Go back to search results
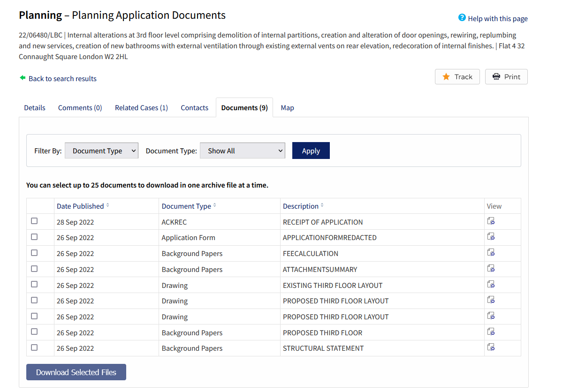The image size is (563, 392). [x=62, y=78]
